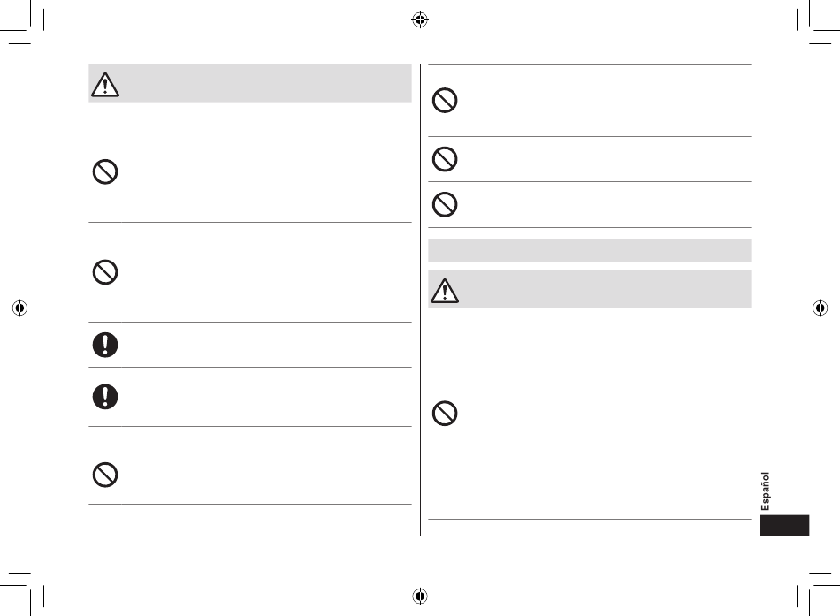
Task: Click the crop marks in the top-left corner
Action: coord(22,22)
